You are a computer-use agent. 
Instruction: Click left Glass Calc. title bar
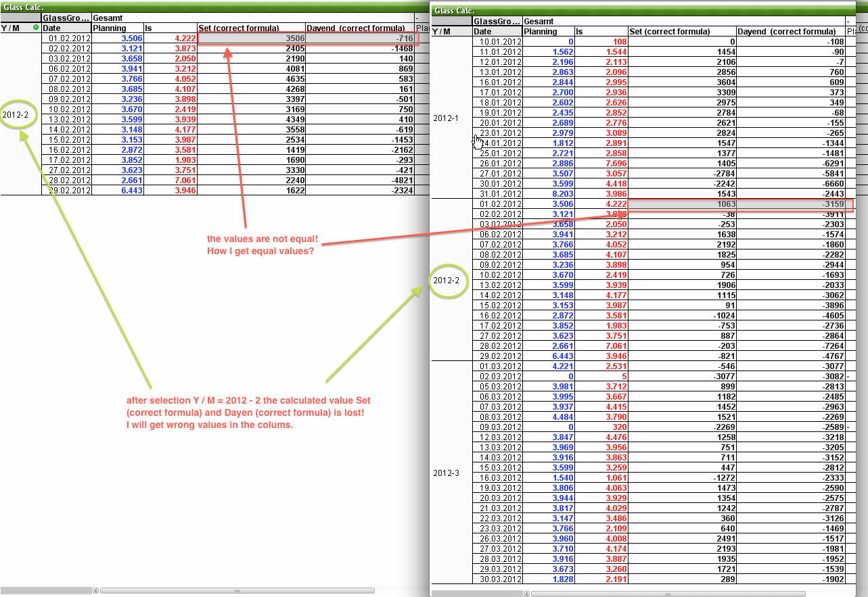point(203,5)
